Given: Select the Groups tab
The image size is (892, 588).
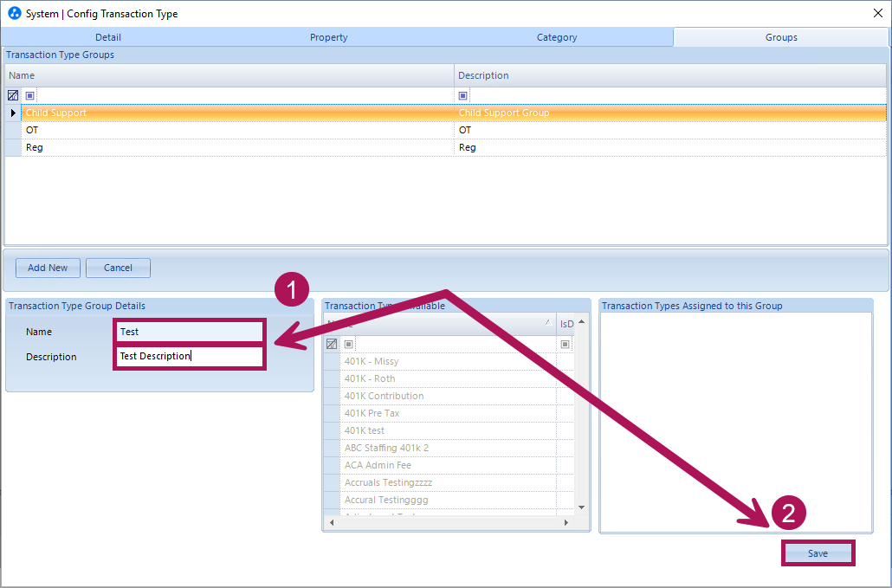Looking at the screenshot, I should [x=780, y=37].
